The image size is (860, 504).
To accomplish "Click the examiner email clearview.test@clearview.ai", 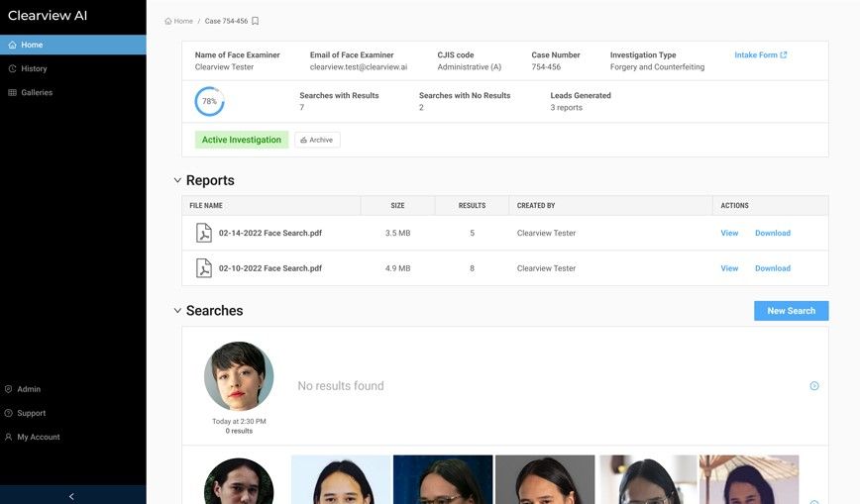I will click(x=359, y=67).
